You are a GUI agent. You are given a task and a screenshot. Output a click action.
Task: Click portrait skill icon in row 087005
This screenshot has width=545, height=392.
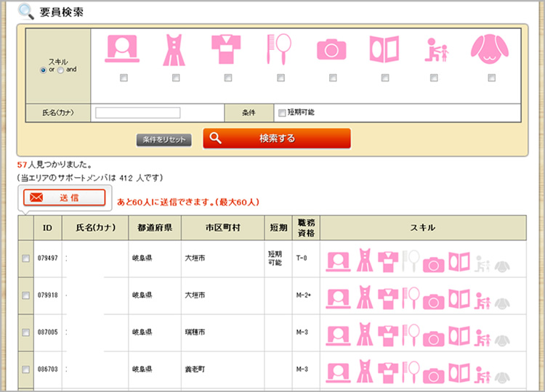click(338, 335)
